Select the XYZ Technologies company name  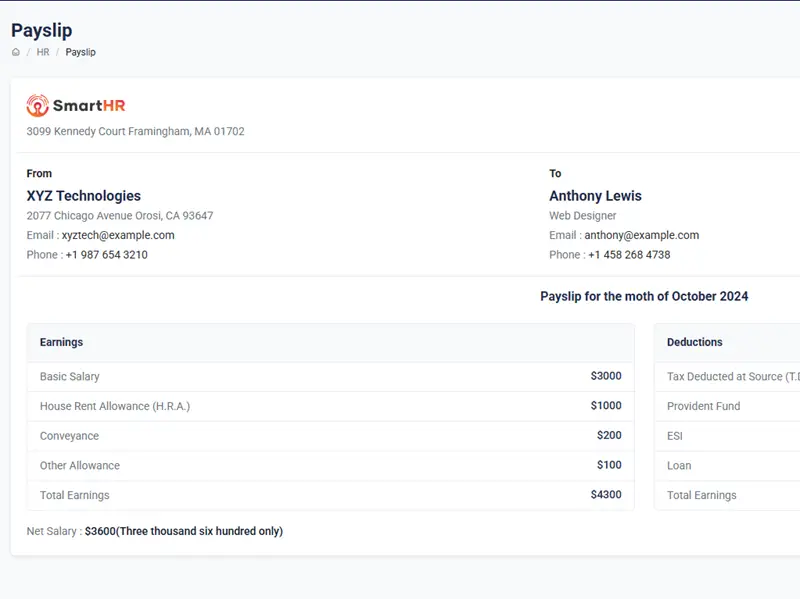[84, 196]
